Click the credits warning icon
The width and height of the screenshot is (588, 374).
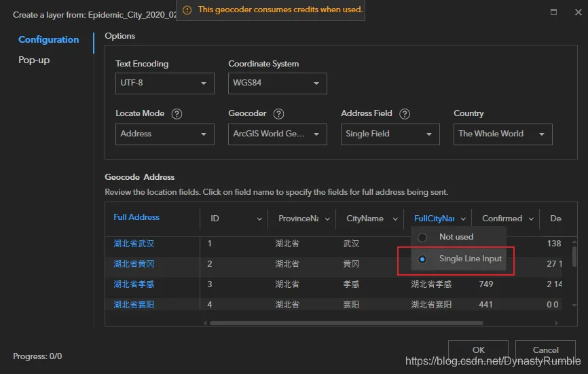pos(187,10)
